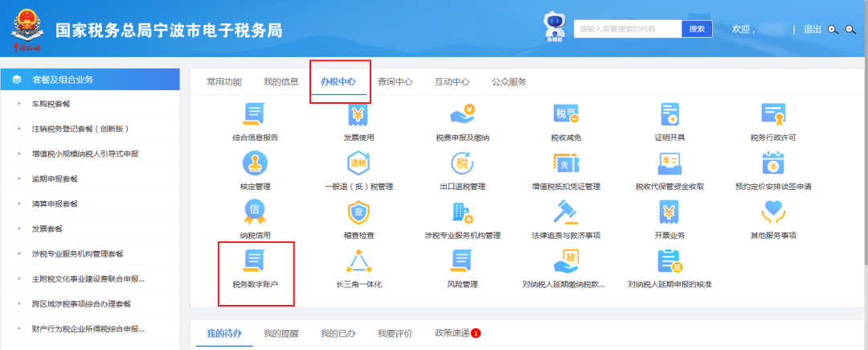Viewport: 868px width, 350px height.
Task: Switch to 公众服务 tab
Action: (510, 82)
